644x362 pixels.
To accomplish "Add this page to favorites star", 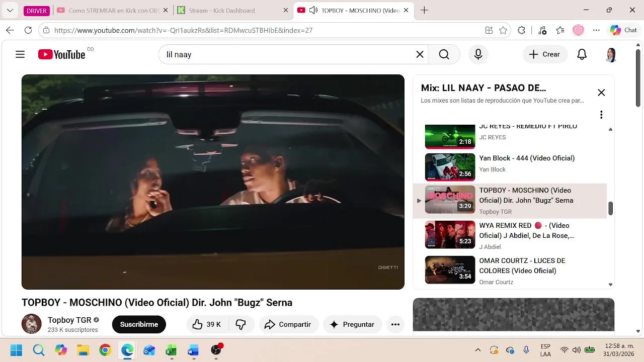I will (503, 30).
